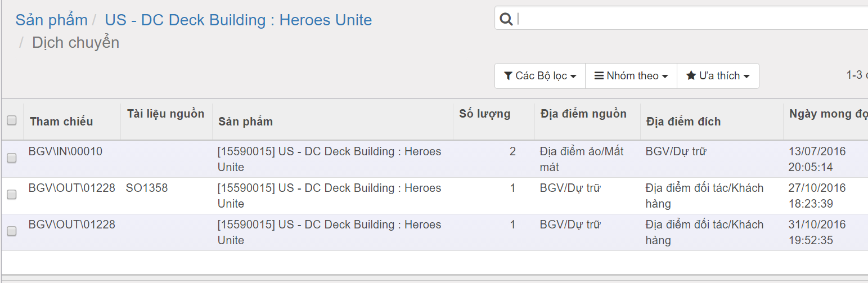Expand the Nhóm theo grouping menu
Screen dimensions: 868x283
coord(631,76)
